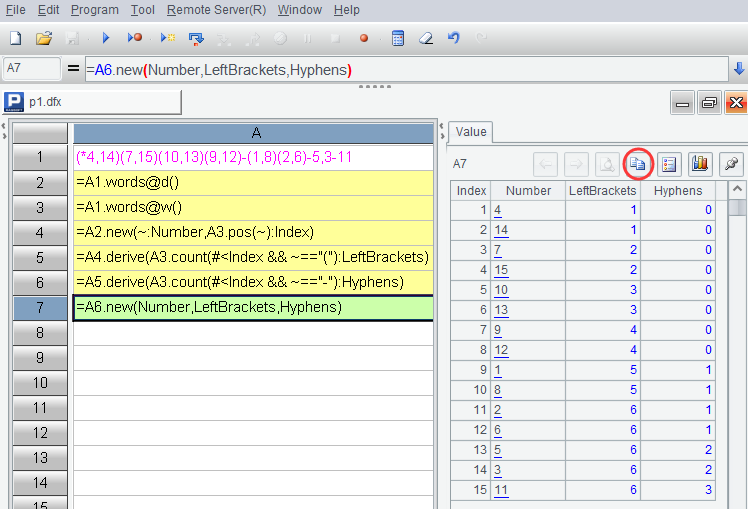Click the New file icon in toolbar
This screenshot has height=509, width=748.
(15, 38)
